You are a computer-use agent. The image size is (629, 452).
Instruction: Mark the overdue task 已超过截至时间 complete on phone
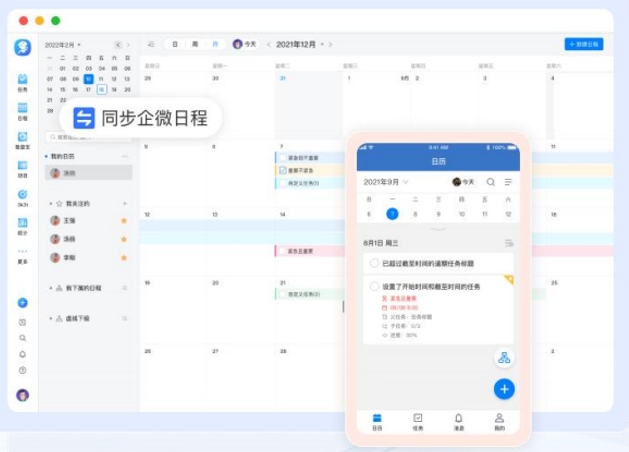point(374,263)
